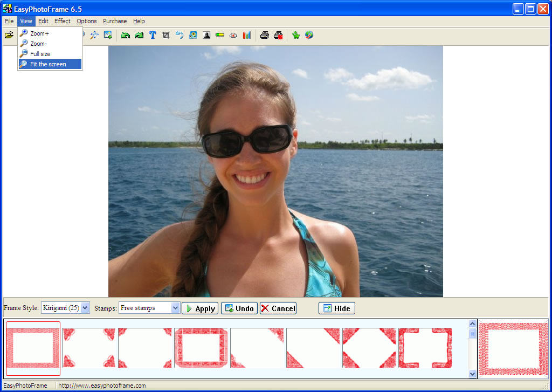Click EasyPhotoFrame text in status bar

click(25, 386)
